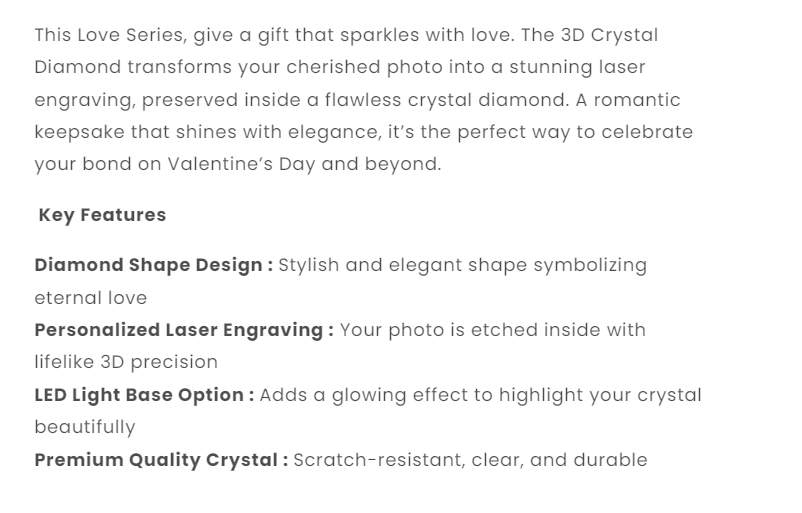Select the "Personalized Laser Engraving :" label

tap(184, 330)
